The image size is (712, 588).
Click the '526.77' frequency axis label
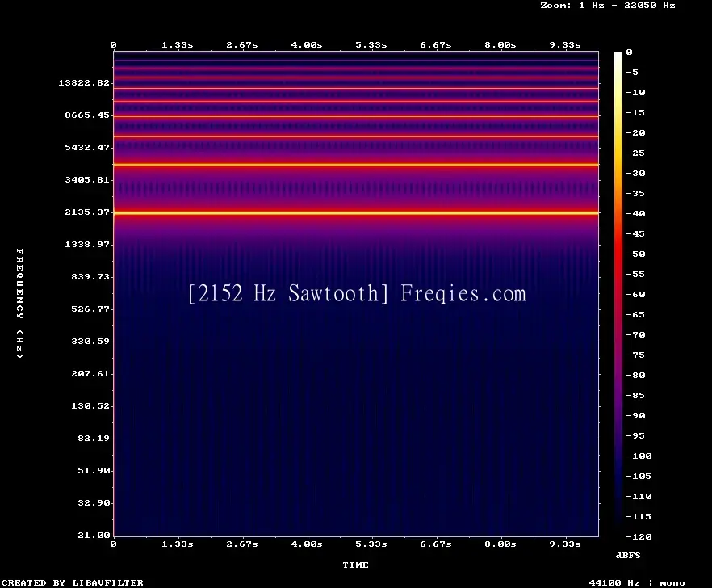(90, 309)
